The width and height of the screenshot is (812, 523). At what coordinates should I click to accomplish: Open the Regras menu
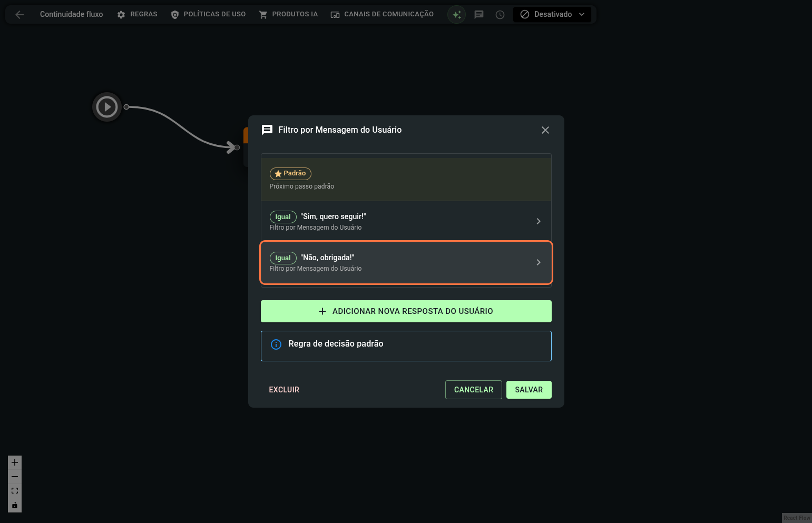[x=137, y=15]
